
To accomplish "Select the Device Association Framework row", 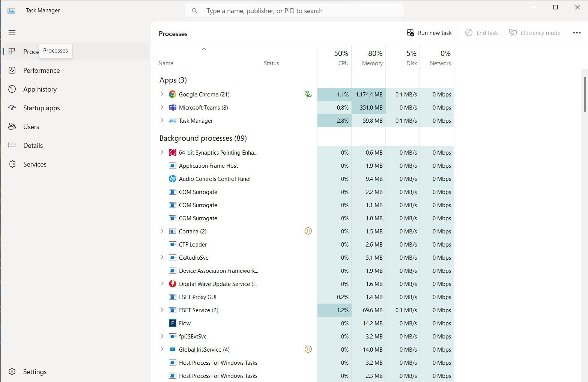I will click(303, 271).
